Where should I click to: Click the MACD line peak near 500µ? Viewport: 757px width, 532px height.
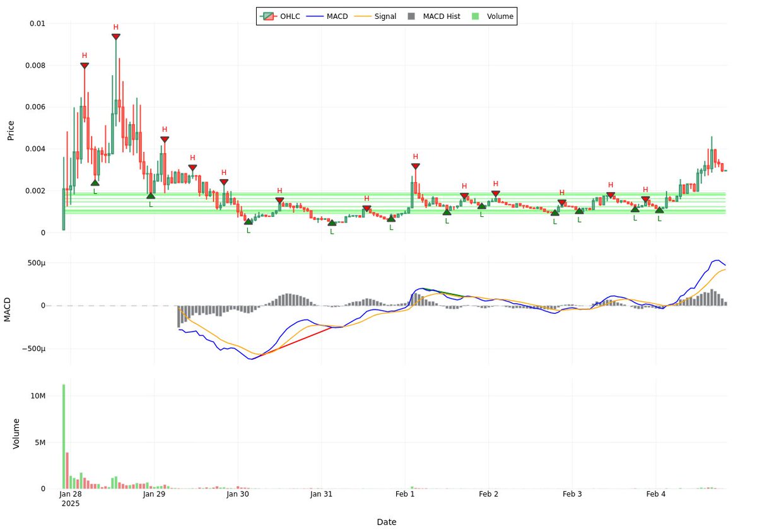point(717,260)
